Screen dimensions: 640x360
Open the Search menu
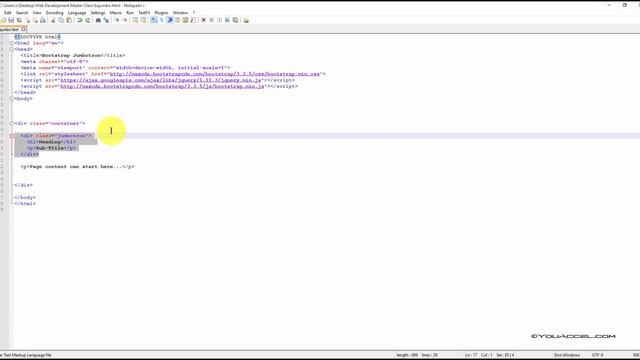(22, 13)
